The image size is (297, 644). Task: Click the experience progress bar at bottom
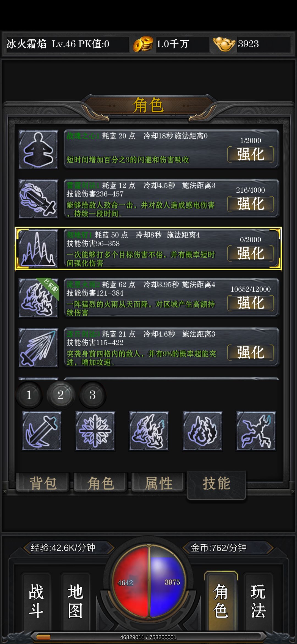(x=148, y=637)
